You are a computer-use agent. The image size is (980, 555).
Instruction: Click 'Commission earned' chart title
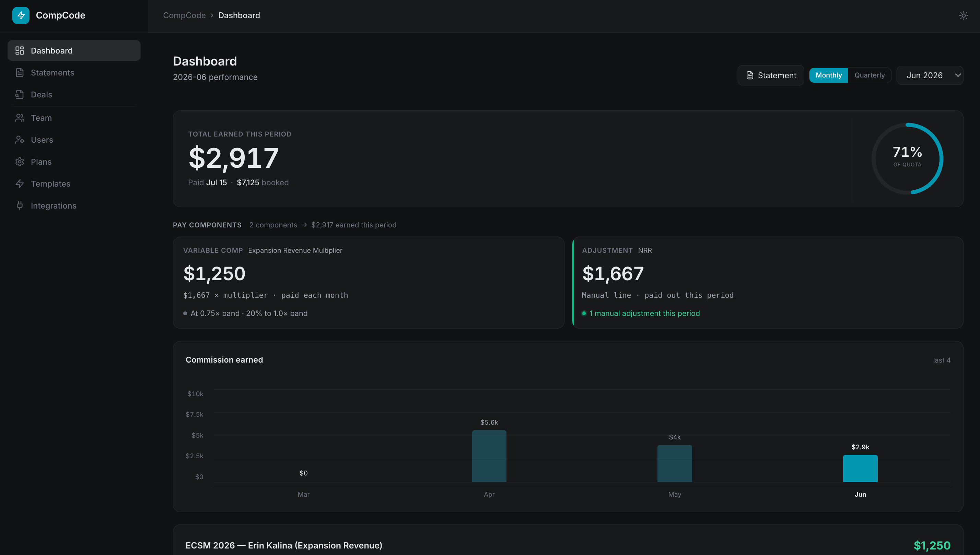tap(224, 360)
